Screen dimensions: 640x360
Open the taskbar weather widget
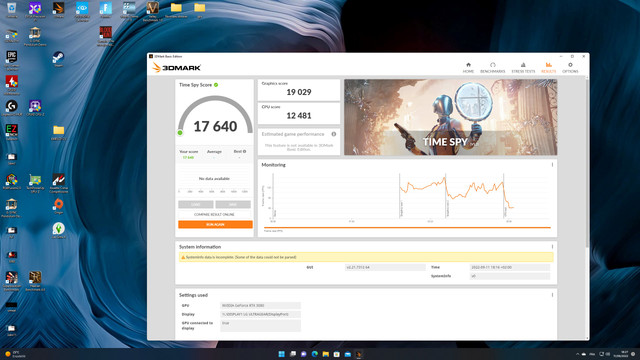click(x=15, y=354)
